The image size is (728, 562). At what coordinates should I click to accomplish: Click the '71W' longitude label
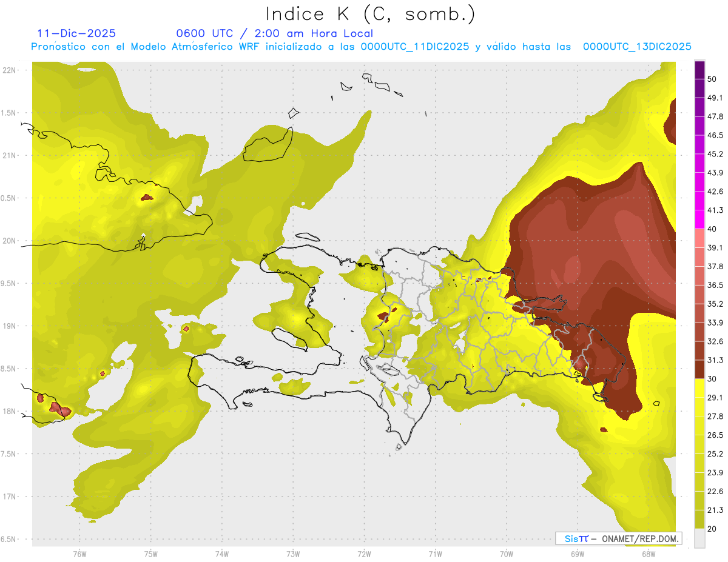435,554
